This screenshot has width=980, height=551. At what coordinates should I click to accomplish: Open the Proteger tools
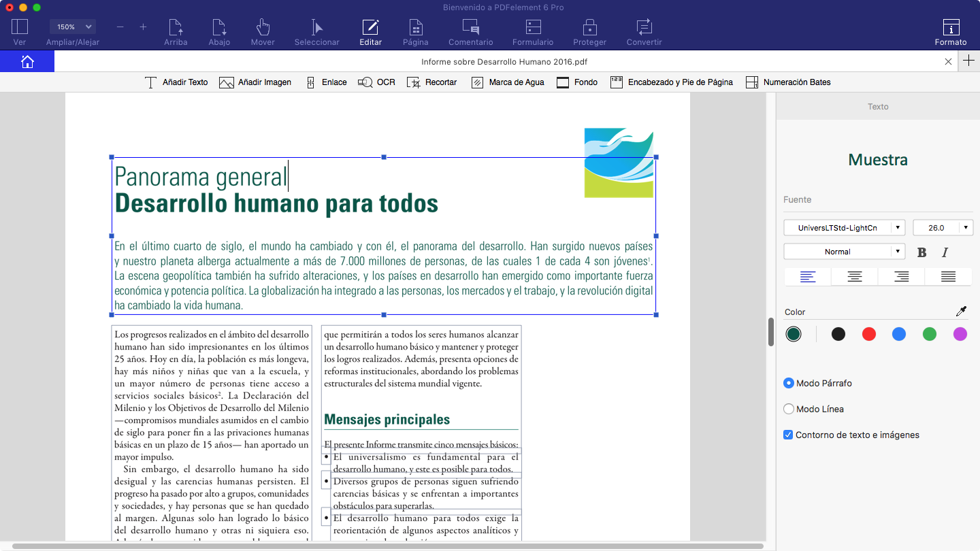[x=589, y=31]
